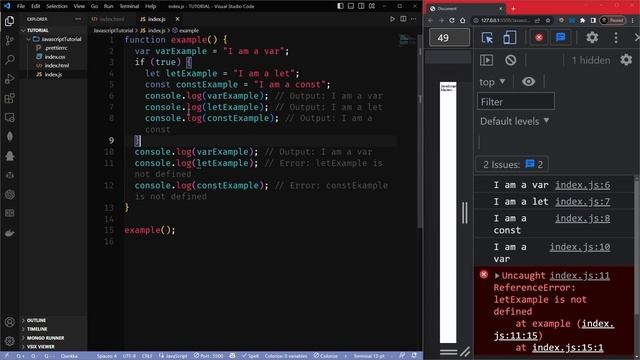The height and width of the screenshot is (360, 640).
Task: Reload the browser page
Action: 452,20
